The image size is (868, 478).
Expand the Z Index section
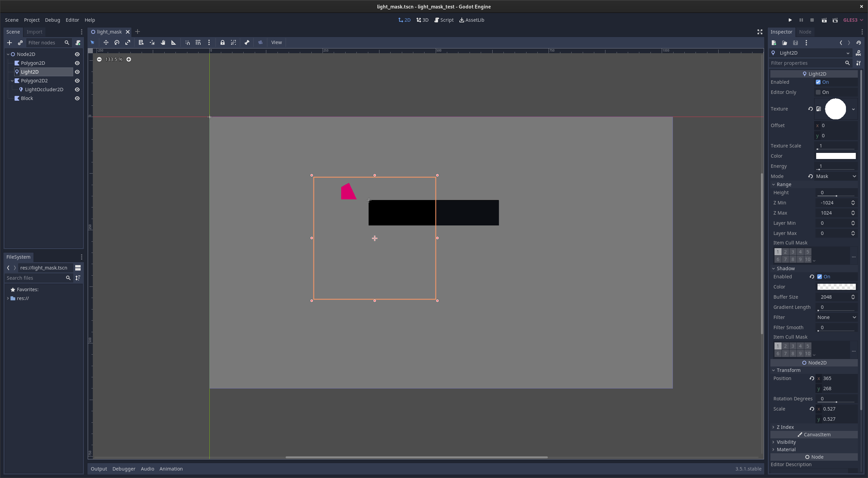click(785, 427)
